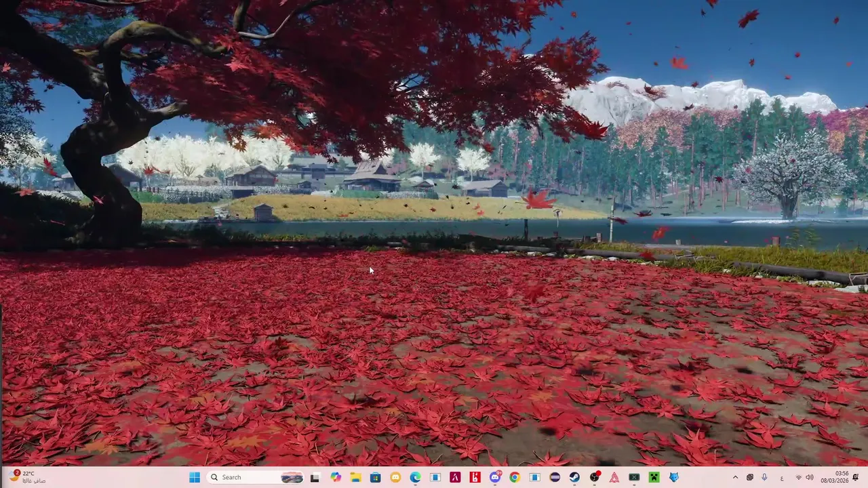Open the weather widget showing 22°C
Screen dimensions: 868x488
pyautogui.click(x=27, y=477)
